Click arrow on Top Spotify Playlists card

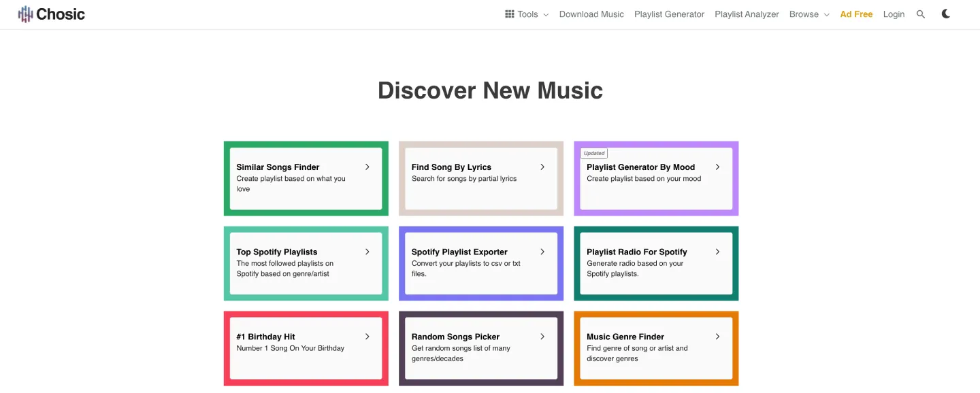tap(367, 252)
